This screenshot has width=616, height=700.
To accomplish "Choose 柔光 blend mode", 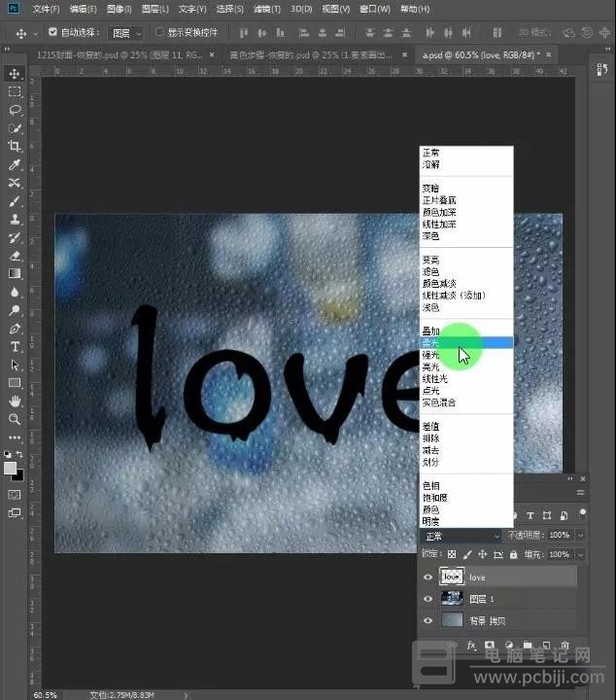I will pyautogui.click(x=466, y=342).
